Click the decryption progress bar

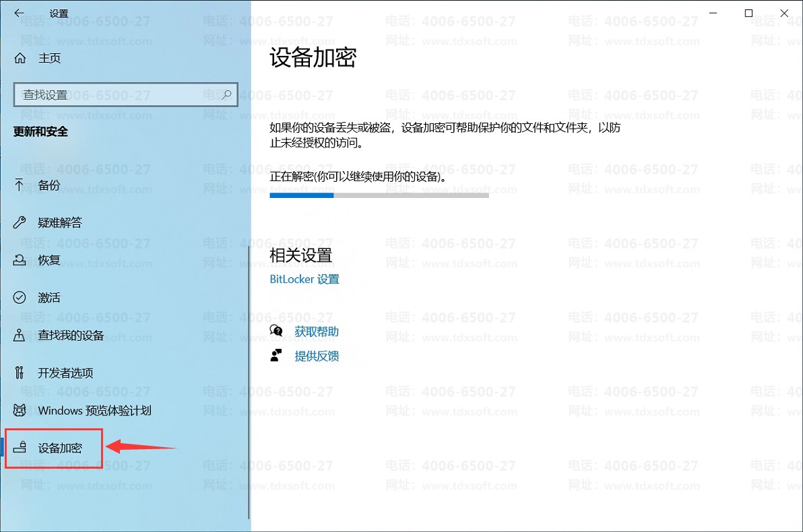click(379, 195)
